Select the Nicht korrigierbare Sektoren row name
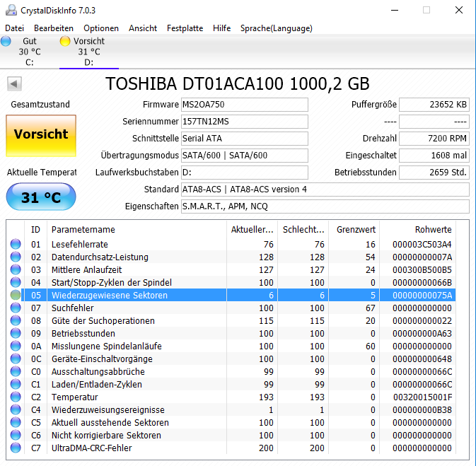The height and width of the screenshot is (466, 476). coord(106,436)
